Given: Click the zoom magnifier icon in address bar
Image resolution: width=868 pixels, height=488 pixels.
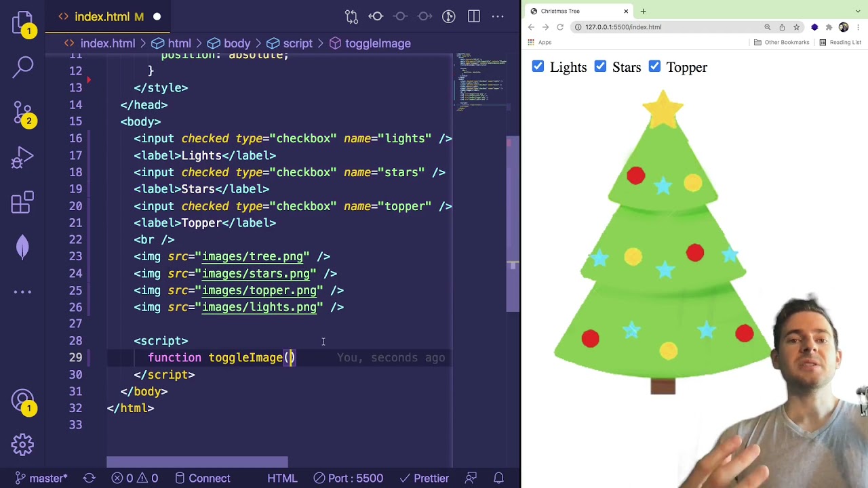Looking at the screenshot, I should point(768,27).
